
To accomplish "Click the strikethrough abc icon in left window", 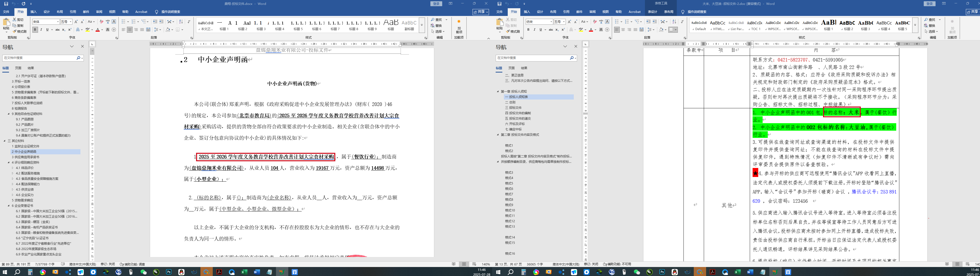I will tap(58, 30).
